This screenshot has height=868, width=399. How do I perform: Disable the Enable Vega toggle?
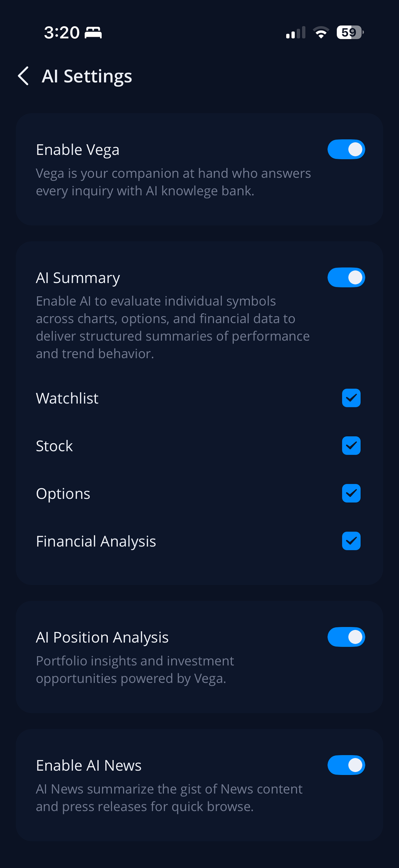pyautogui.click(x=346, y=149)
